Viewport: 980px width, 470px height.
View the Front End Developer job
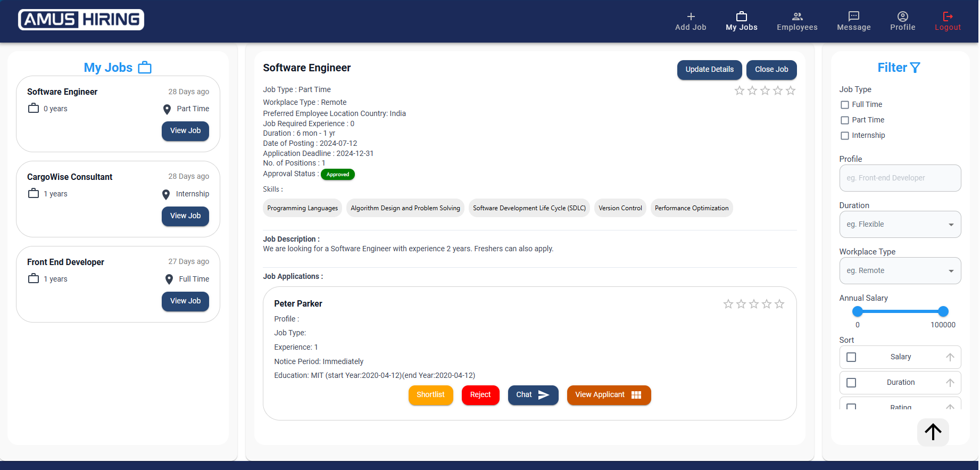[186, 301]
